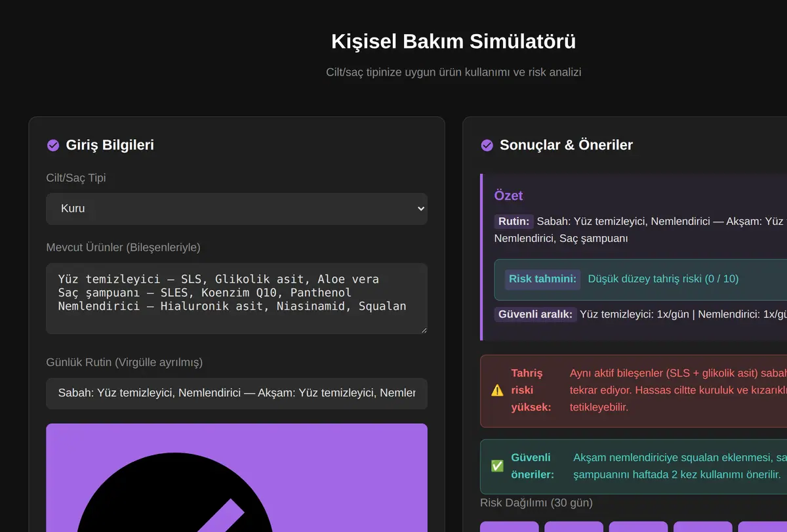The width and height of the screenshot is (787, 532).
Task: Click the Özet heading
Action: [508, 195]
